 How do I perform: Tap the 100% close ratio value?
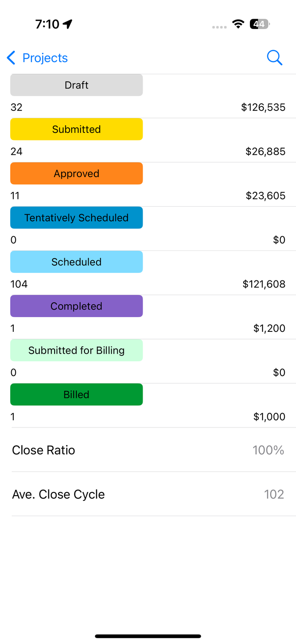click(x=268, y=450)
